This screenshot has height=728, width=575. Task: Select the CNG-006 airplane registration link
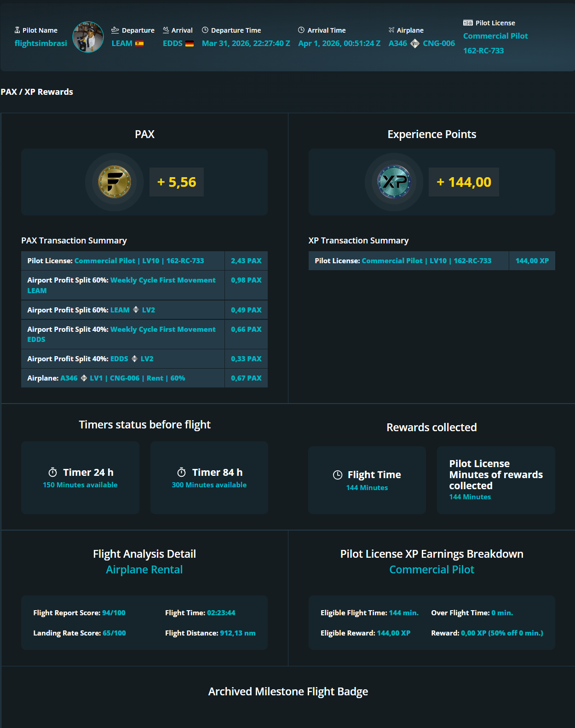[x=439, y=43]
